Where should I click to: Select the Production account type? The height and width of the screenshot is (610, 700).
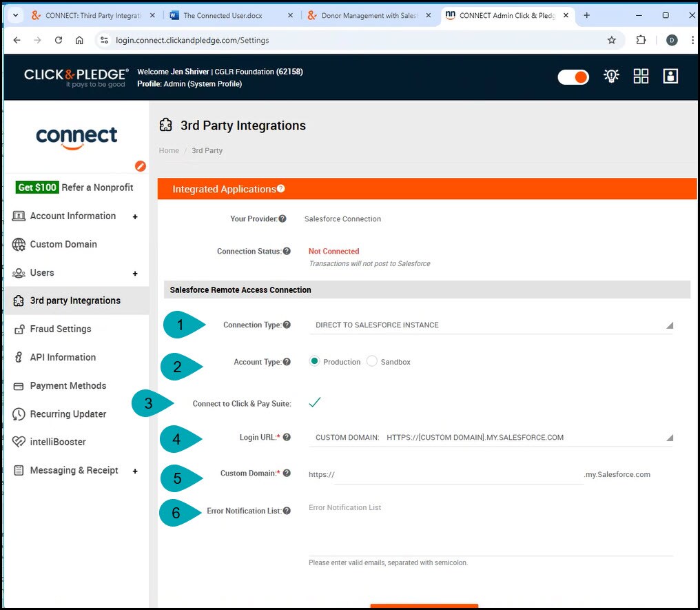(x=314, y=361)
